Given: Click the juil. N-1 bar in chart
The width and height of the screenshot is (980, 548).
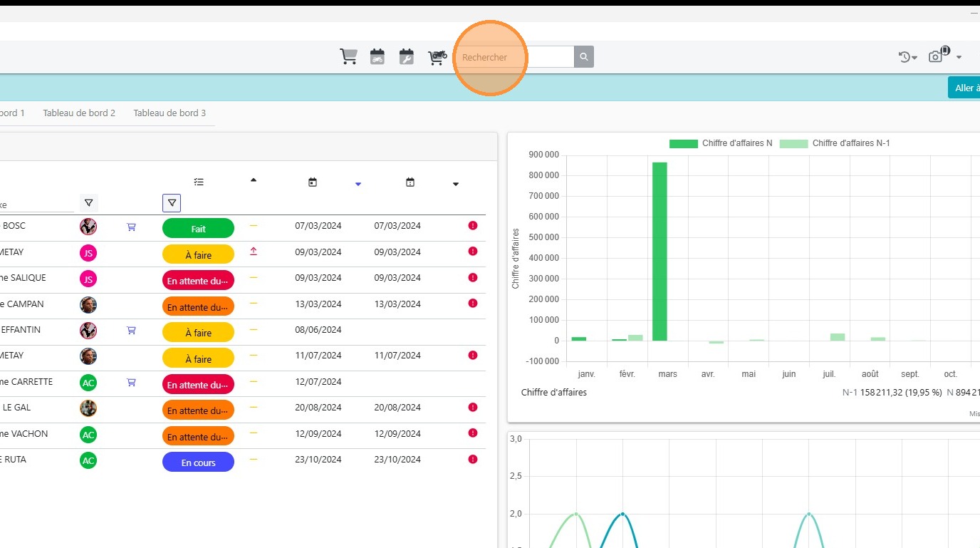Looking at the screenshot, I should (x=838, y=337).
